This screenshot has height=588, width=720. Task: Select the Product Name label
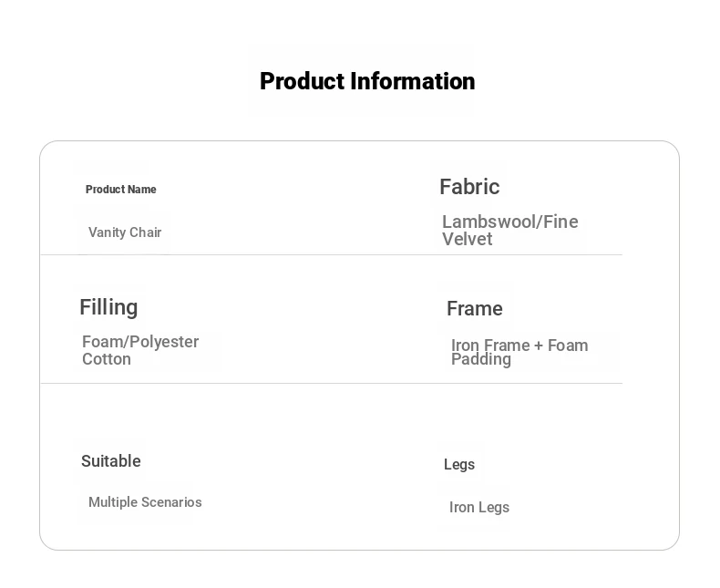[x=121, y=190]
